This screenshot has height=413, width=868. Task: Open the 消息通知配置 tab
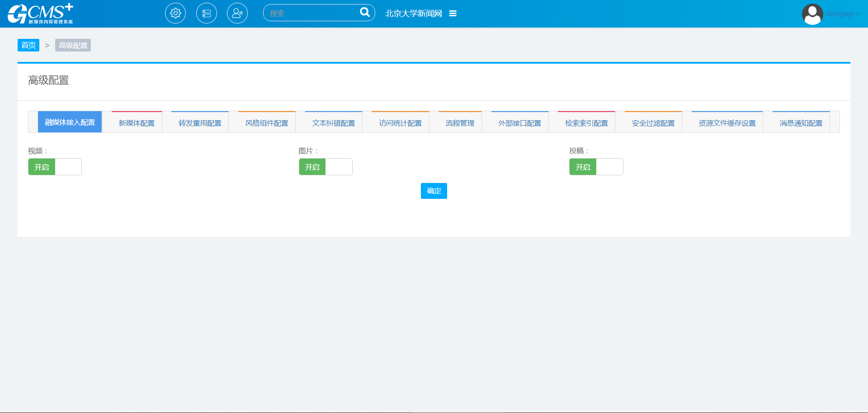coord(801,123)
